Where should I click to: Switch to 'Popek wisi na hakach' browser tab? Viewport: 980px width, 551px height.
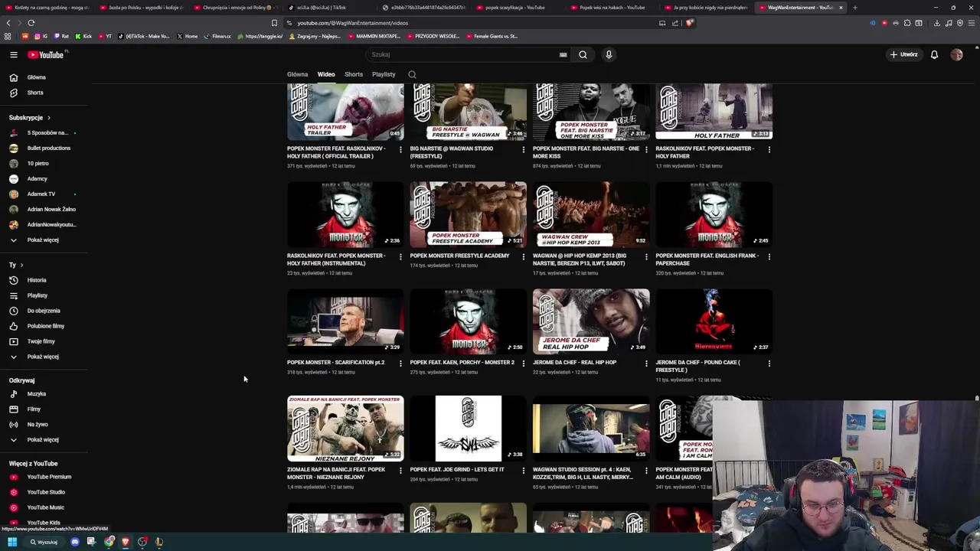click(x=609, y=8)
